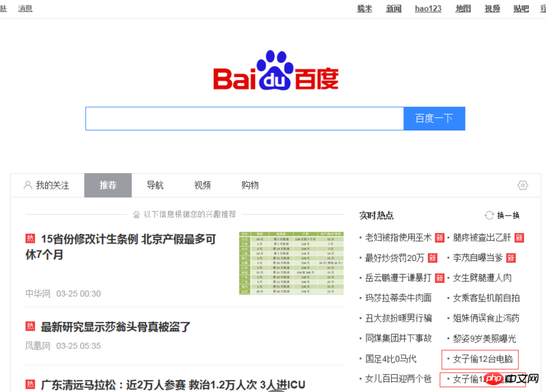
Task: Open the hao123 link
Action: pos(428,8)
